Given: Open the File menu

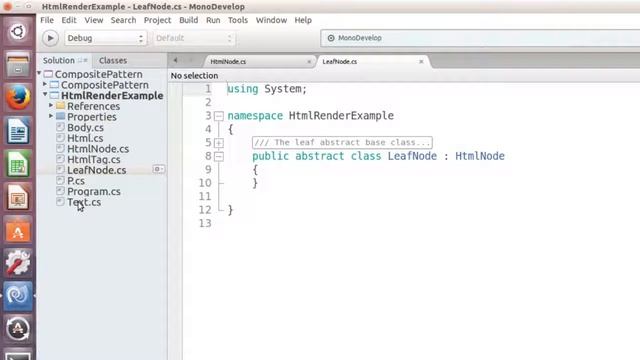Looking at the screenshot, I should click(47, 20).
